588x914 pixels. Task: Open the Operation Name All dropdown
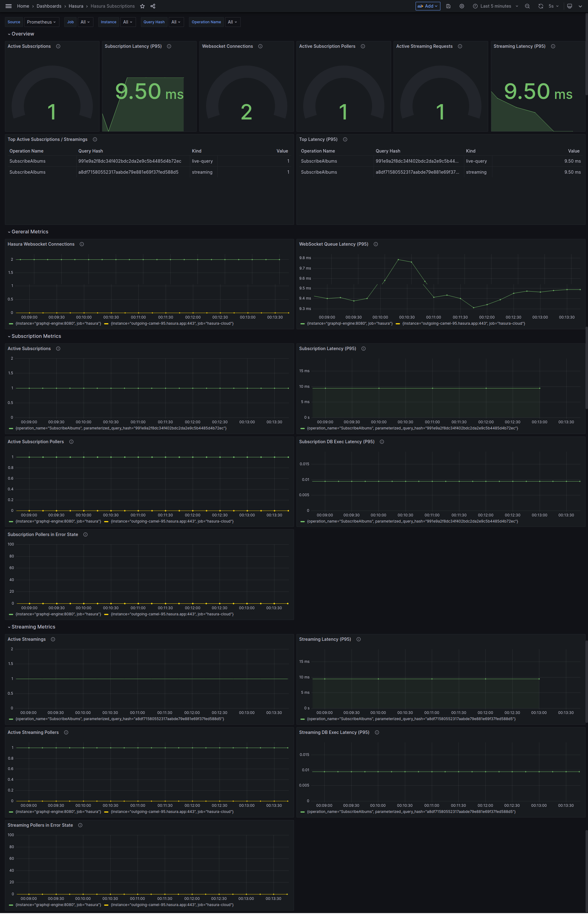click(x=232, y=22)
